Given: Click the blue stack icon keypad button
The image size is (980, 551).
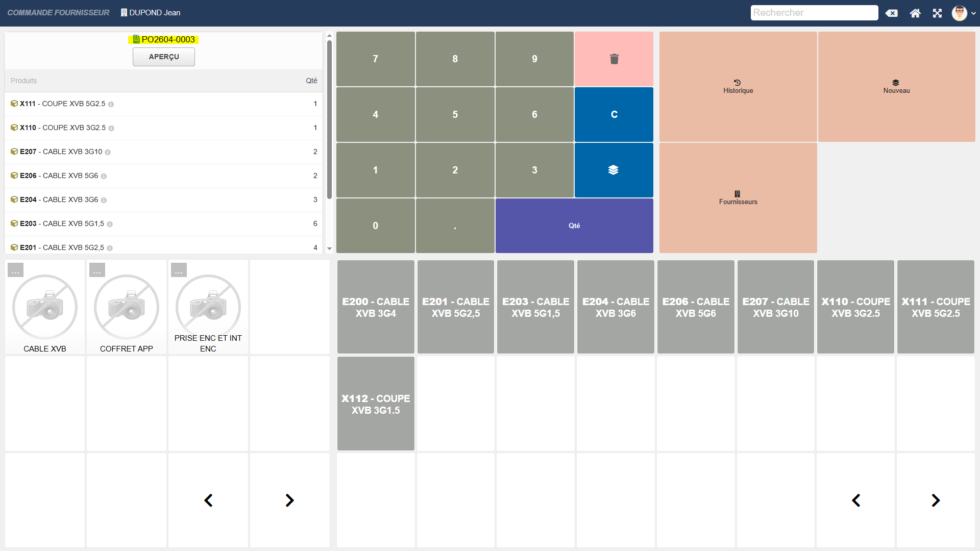Looking at the screenshot, I should (x=614, y=170).
